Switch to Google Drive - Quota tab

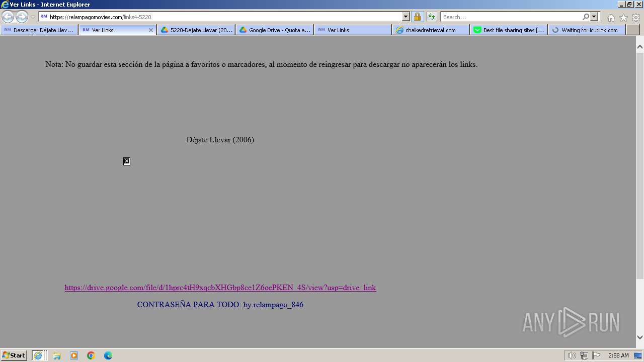click(275, 30)
